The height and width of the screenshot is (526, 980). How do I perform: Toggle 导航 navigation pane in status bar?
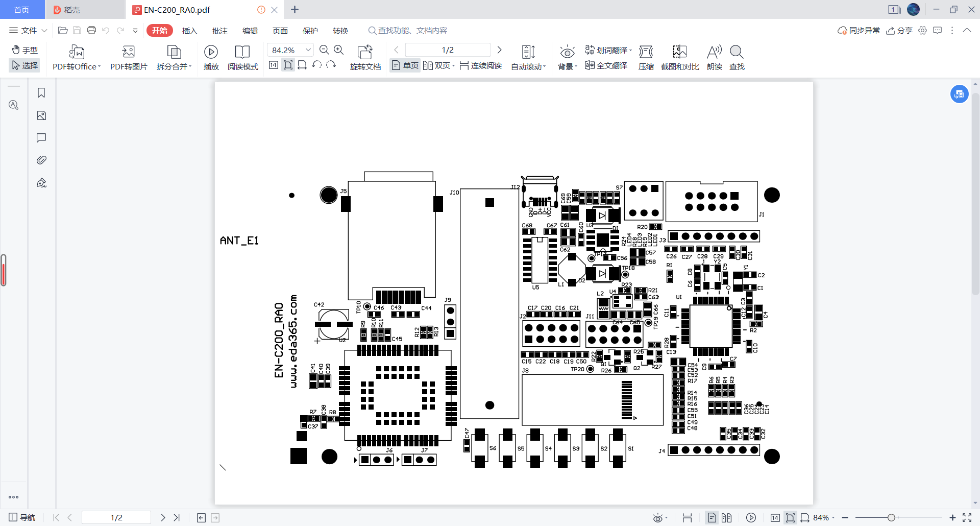22,518
